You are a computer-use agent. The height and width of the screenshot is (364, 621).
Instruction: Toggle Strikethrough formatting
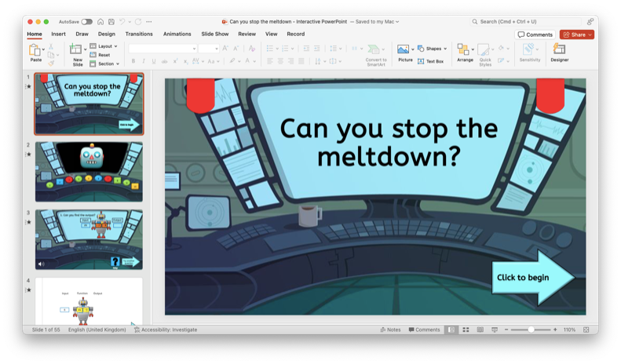coord(164,61)
